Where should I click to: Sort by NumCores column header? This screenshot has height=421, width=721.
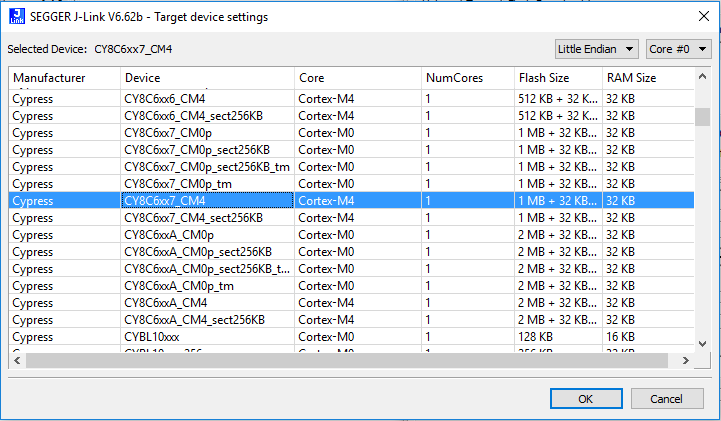468,78
